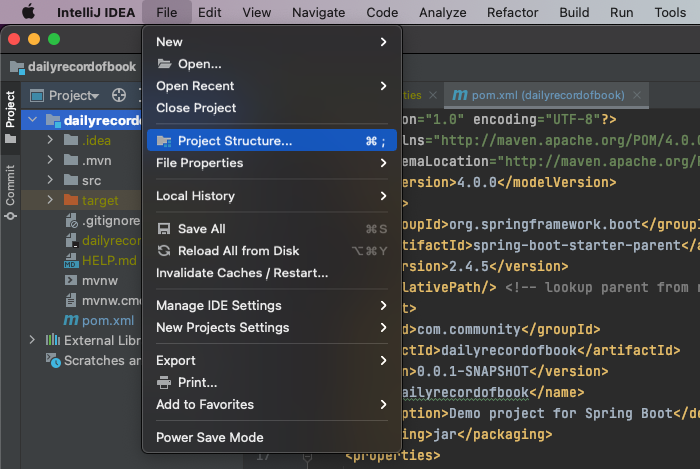700x469 pixels.
Task: Open the Build menu
Action: click(x=574, y=12)
